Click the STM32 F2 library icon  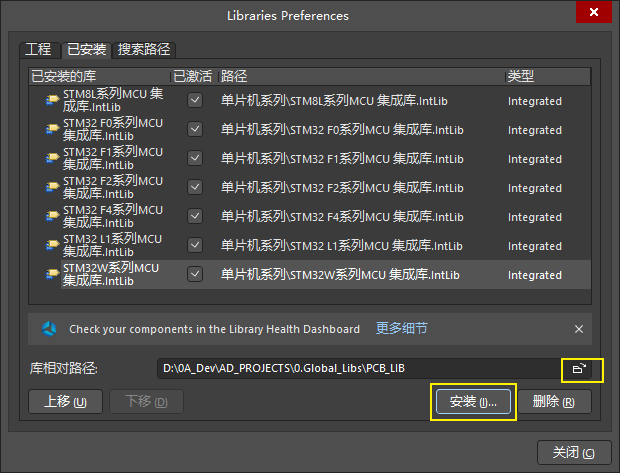click(x=52, y=188)
